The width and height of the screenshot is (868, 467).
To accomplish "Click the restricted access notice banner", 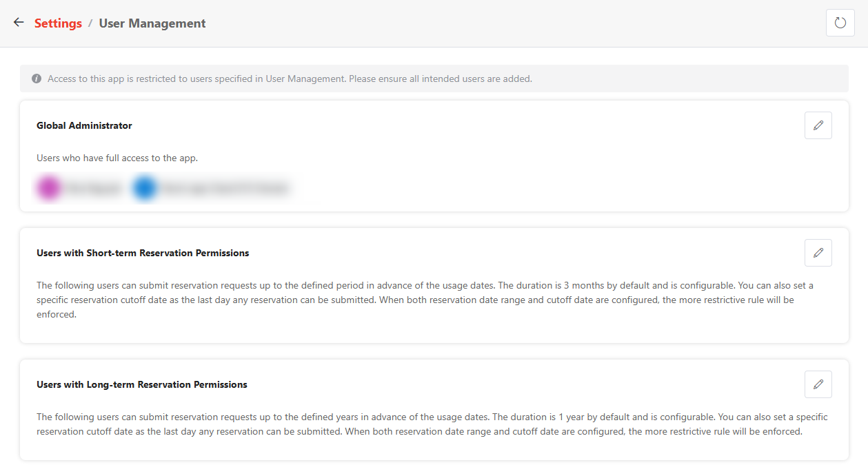I will [434, 78].
